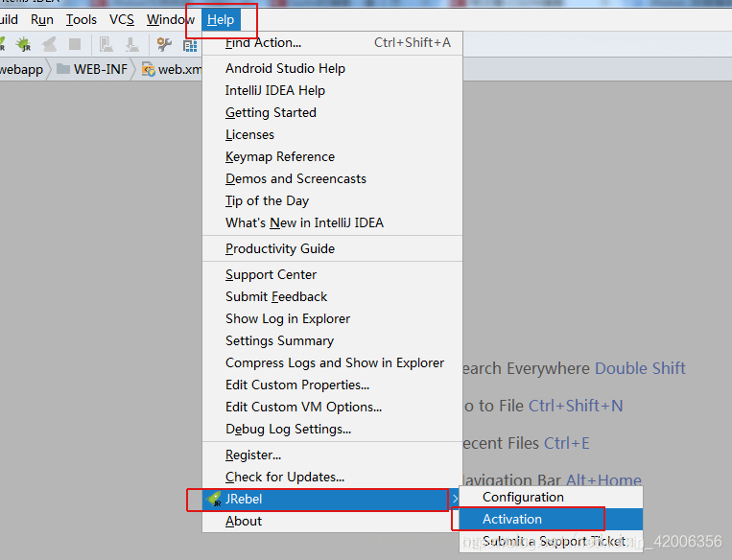
Task: Click the JRebel rocket icon in Help menu
Action: [214, 500]
